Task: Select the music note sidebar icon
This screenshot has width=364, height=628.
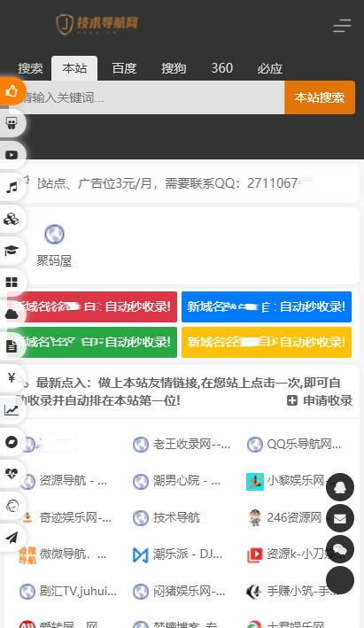Action: click(x=12, y=187)
